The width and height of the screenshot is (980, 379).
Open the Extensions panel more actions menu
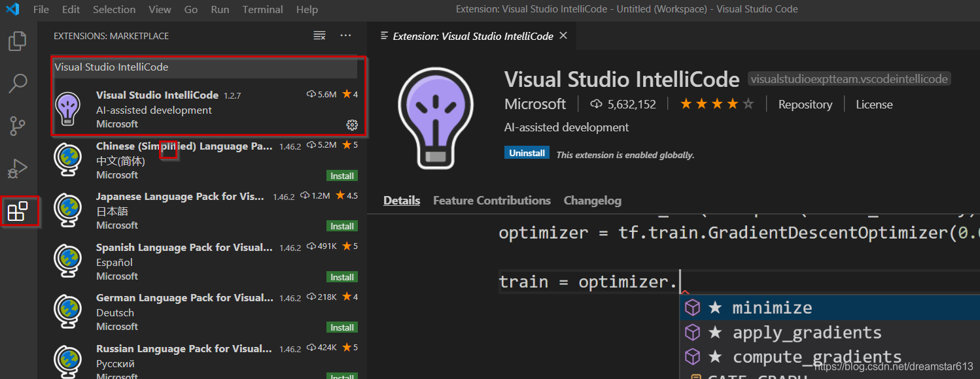click(346, 35)
